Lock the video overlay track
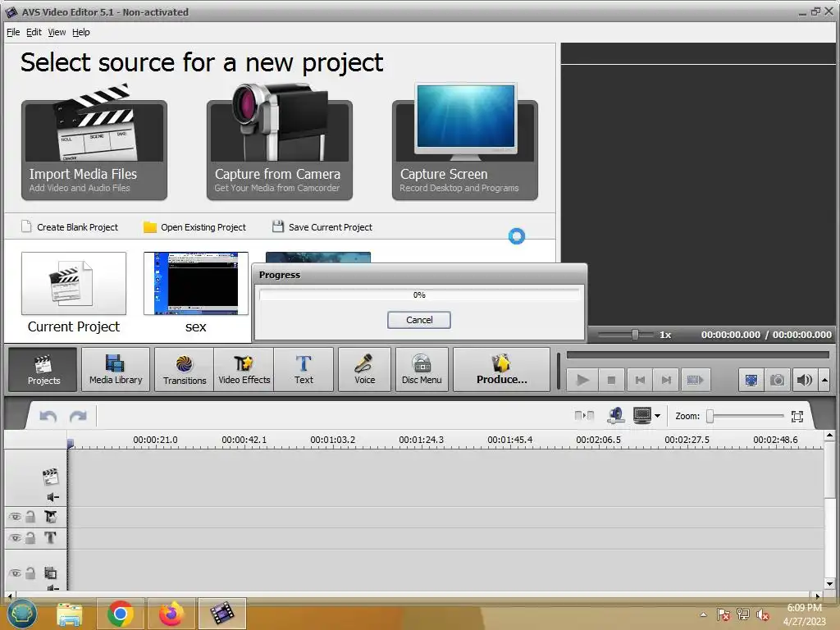The width and height of the screenshot is (840, 630). click(x=30, y=573)
